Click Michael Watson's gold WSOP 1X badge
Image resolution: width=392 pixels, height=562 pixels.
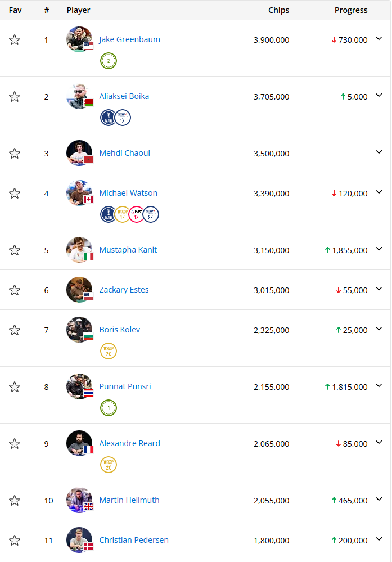[123, 214]
